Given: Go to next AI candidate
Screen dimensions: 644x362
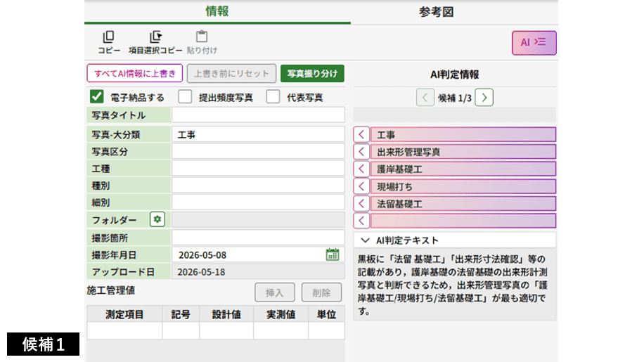Looking at the screenshot, I should (484, 98).
